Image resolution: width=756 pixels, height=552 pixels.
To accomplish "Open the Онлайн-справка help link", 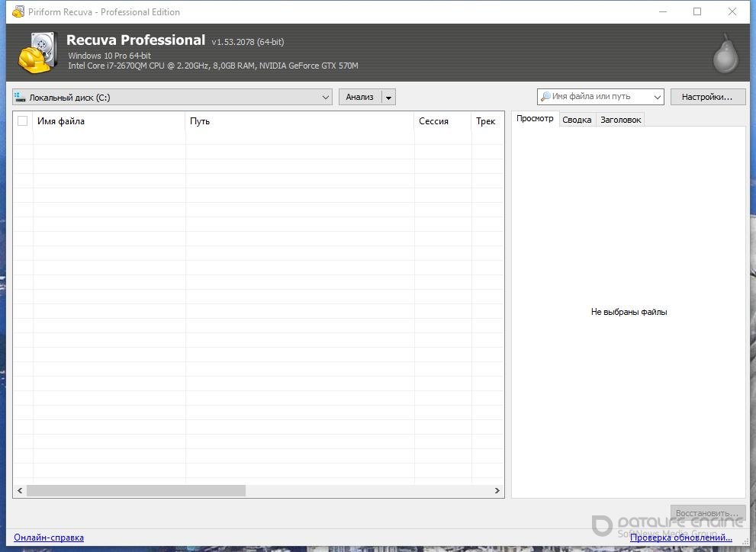I will tap(49, 538).
